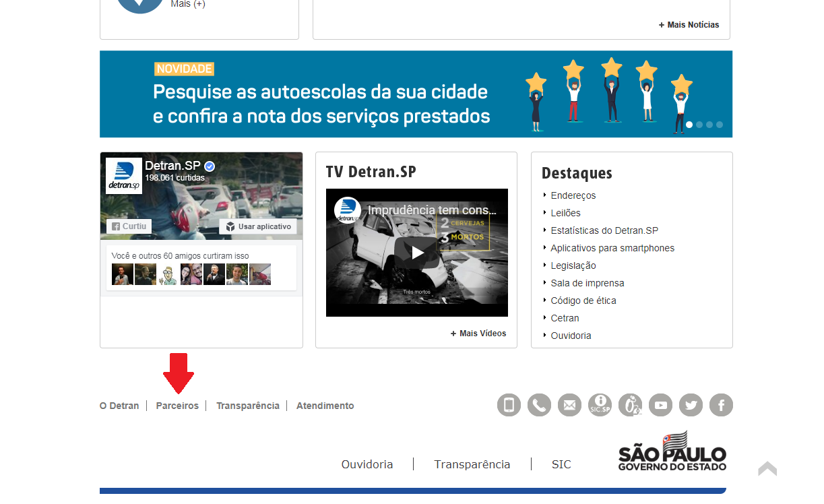Click the mobile phone icon in footer
The width and height of the screenshot is (824, 504).
click(x=509, y=405)
